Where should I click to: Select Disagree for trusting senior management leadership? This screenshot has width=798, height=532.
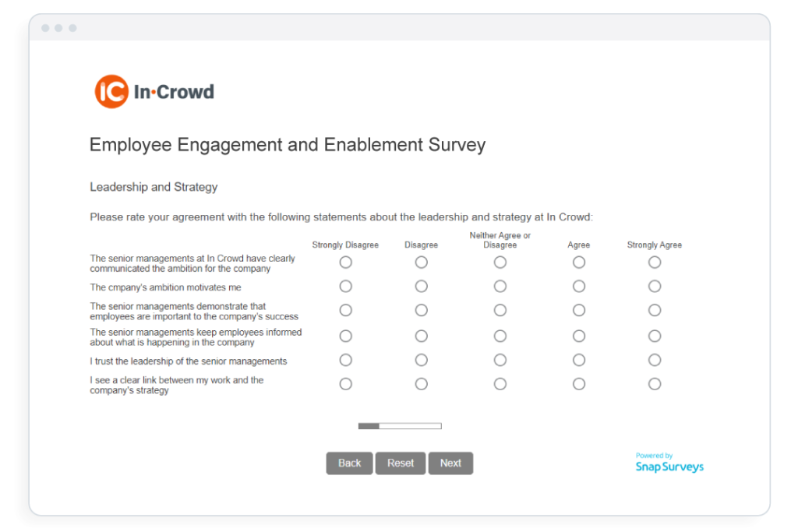pos(421,360)
